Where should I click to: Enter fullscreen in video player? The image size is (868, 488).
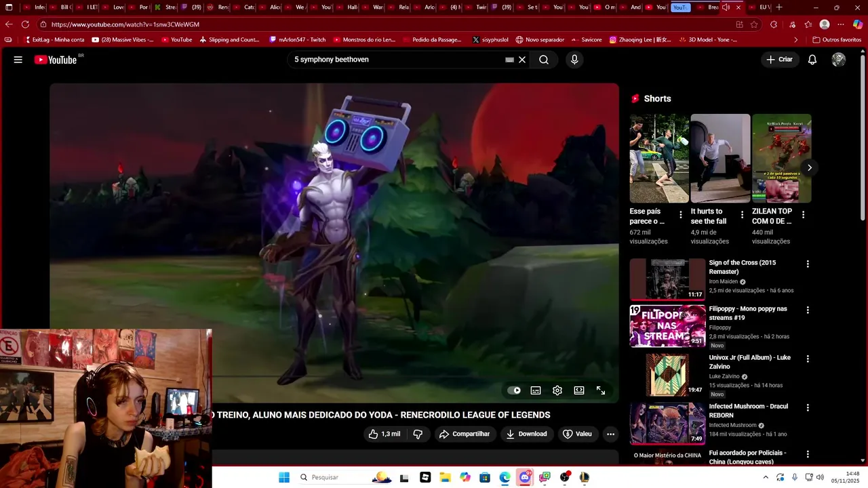(601, 390)
